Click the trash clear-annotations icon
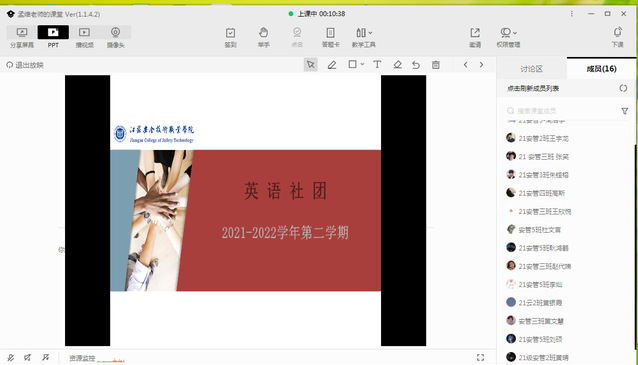 pos(436,65)
